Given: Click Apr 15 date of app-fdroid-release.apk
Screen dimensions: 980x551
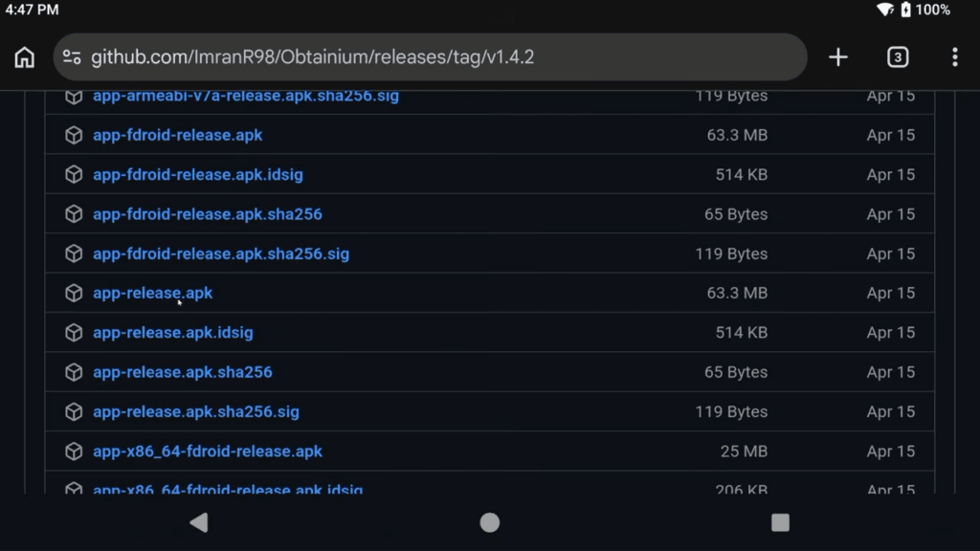Looking at the screenshot, I should click(891, 135).
